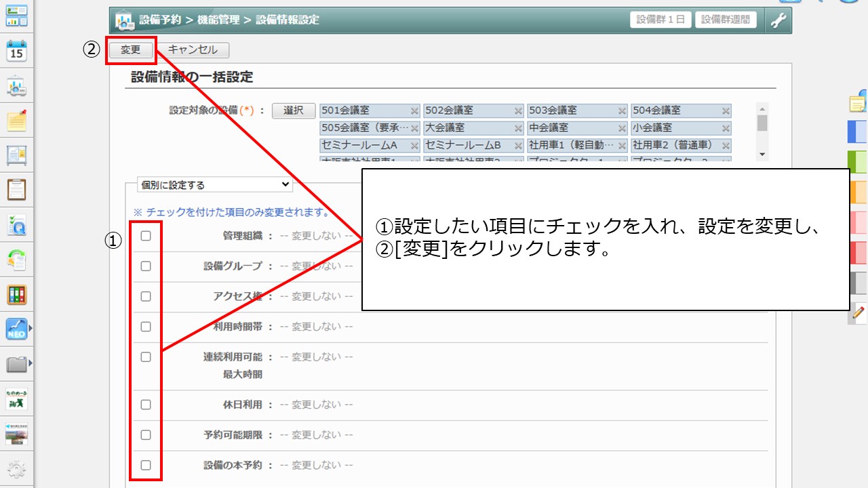Open the yellow memo note sidebar icon
Screen dimensions: 868x488
click(x=16, y=121)
